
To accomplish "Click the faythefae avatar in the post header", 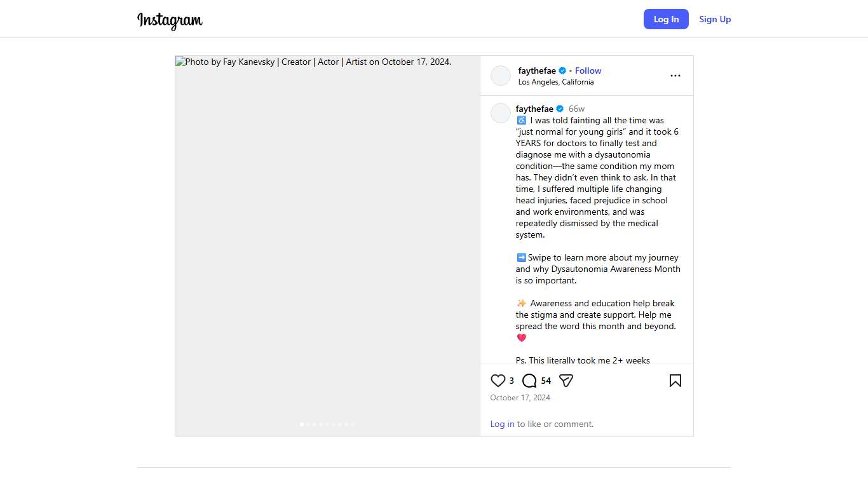I will click(501, 76).
